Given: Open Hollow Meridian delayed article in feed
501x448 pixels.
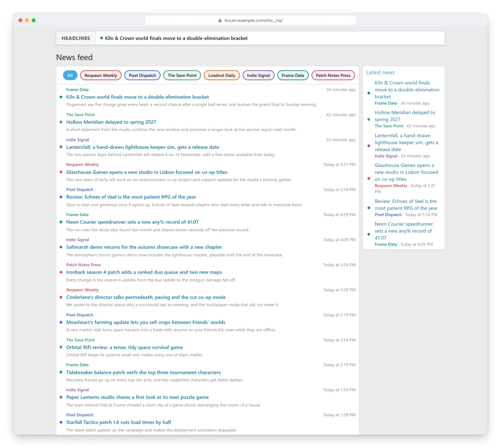Looking at the screenshot, I should click(111, 122).
